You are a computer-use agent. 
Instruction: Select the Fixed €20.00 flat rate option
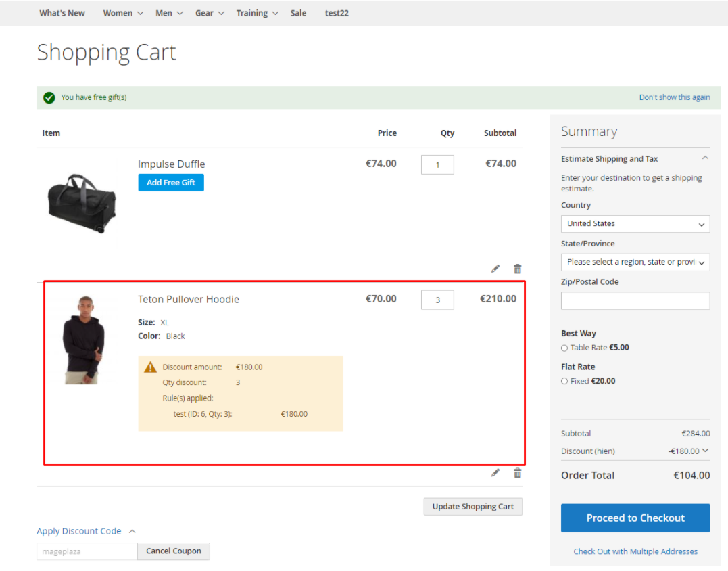coord(564,381)
